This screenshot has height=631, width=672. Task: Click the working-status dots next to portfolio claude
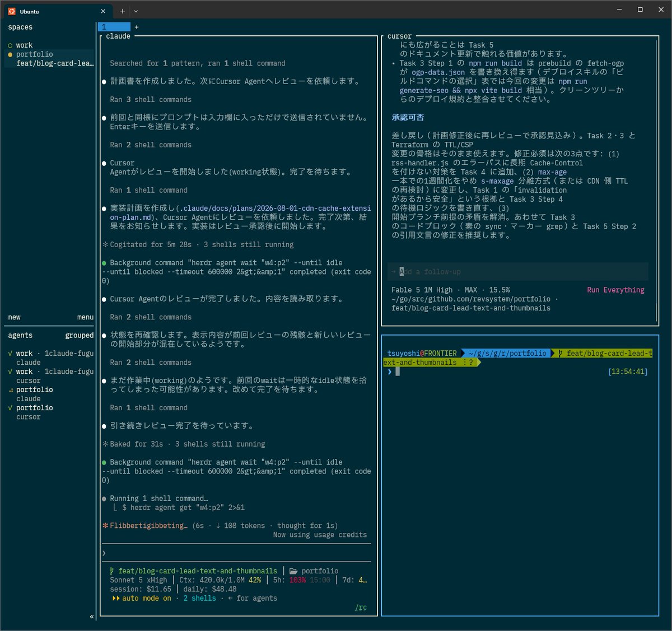11,390
